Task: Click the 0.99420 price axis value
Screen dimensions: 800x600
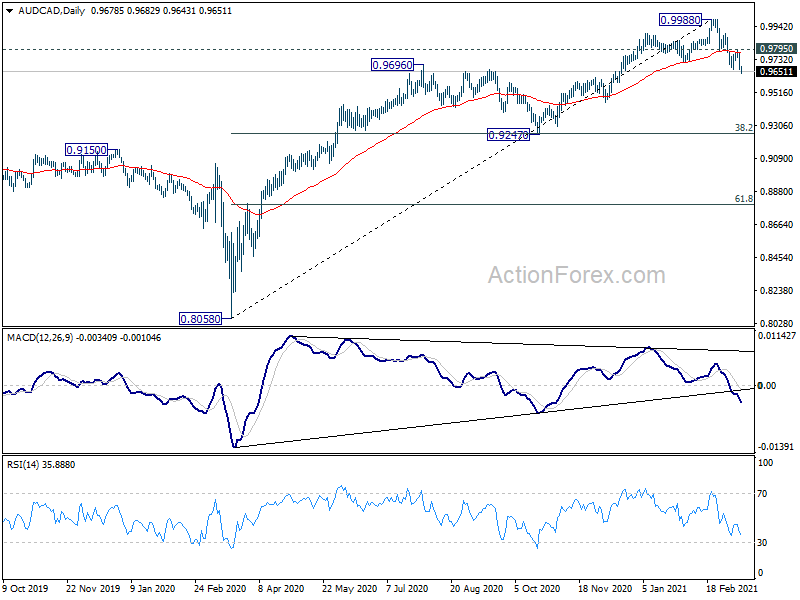Action: (777, 27)
